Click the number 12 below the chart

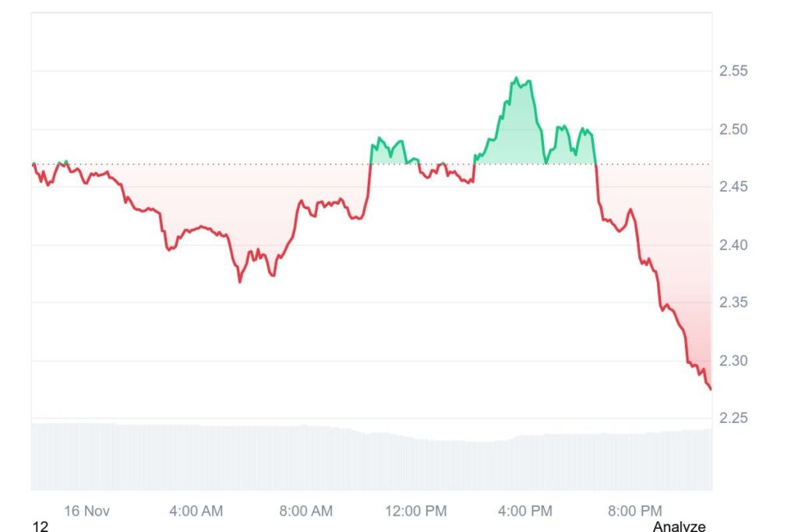(x=40, y=527)
